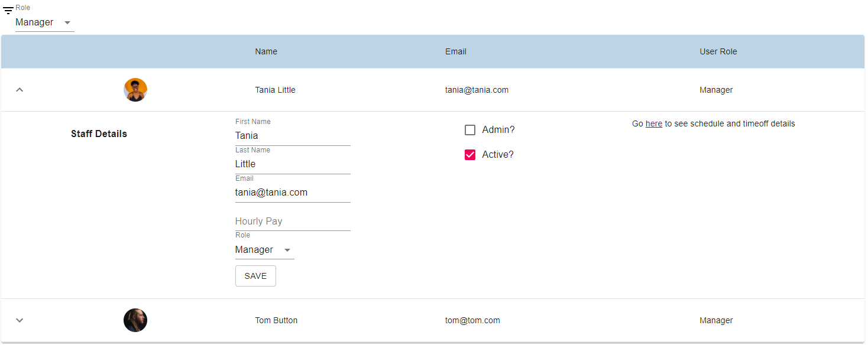
Task: Click Tom Button's avatar picture
Action: click(135, 320)
